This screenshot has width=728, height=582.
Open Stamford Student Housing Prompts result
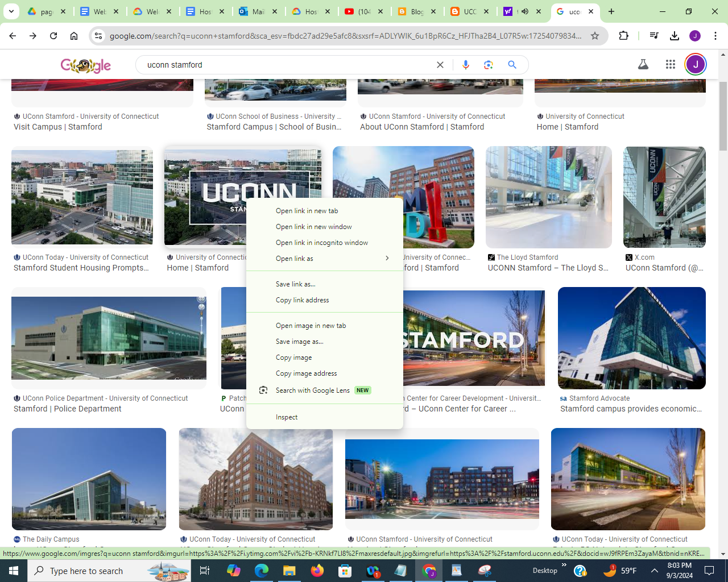pyautogui.click(x=81, y=268)
